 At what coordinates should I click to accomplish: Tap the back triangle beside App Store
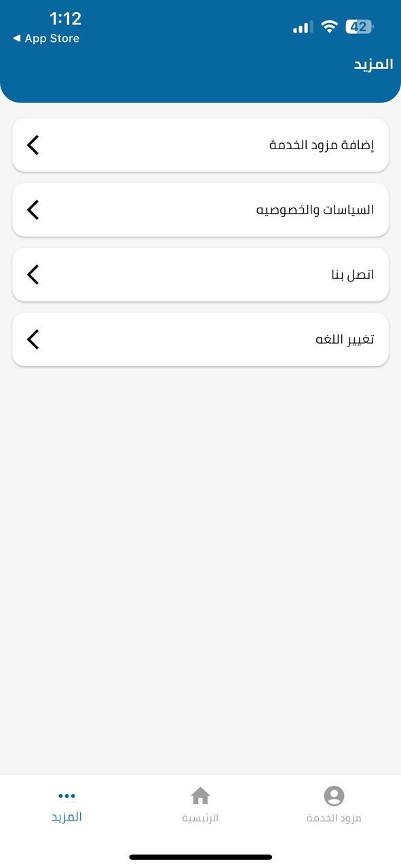pyautogui.click(x=16, y=39)
